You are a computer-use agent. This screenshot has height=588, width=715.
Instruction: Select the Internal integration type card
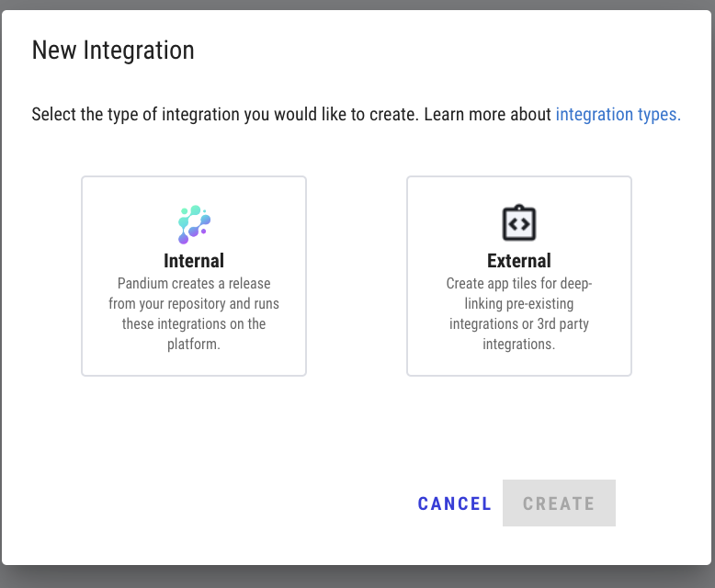tap(194, 276)
